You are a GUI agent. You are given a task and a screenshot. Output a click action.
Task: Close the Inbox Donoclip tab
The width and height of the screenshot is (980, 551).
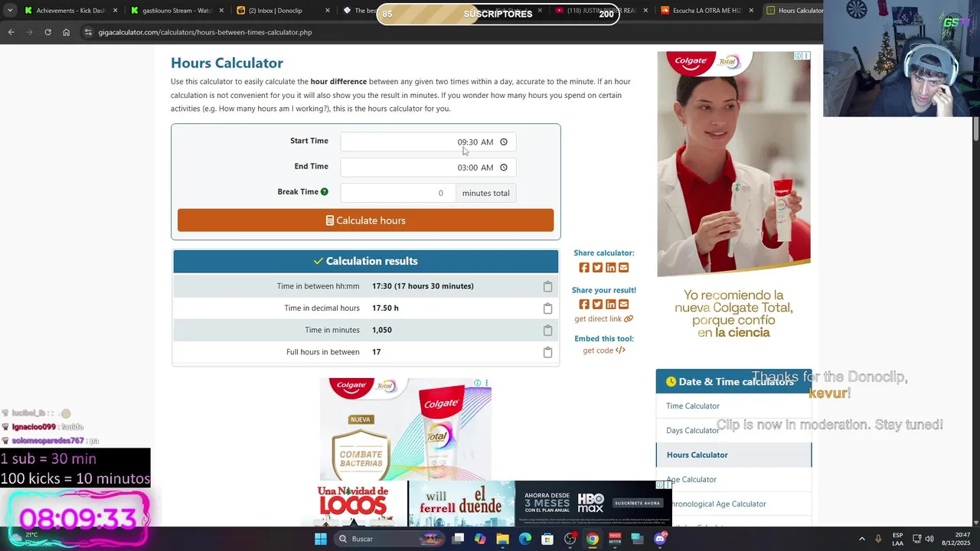click(x=328, y=11)
